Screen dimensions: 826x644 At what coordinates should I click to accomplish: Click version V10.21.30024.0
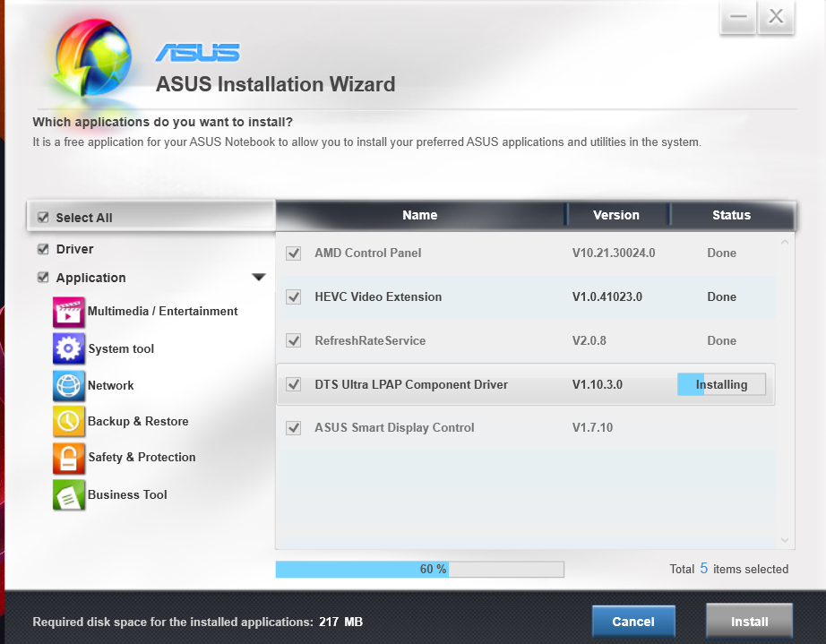pos(614,253)
